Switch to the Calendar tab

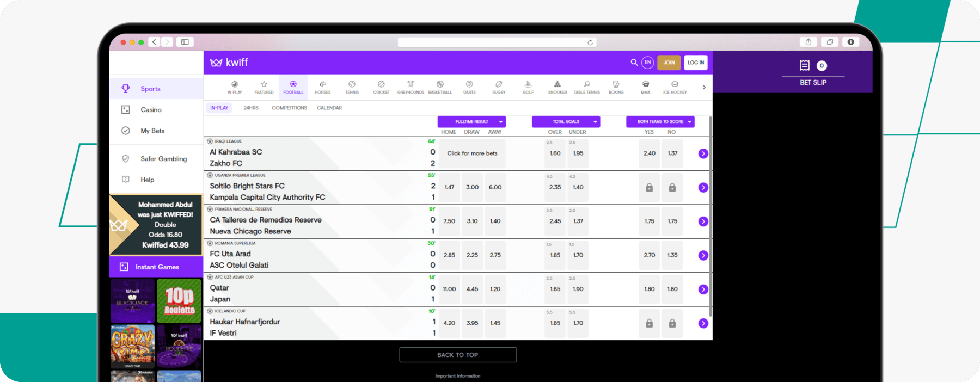[x=329, y=108]
